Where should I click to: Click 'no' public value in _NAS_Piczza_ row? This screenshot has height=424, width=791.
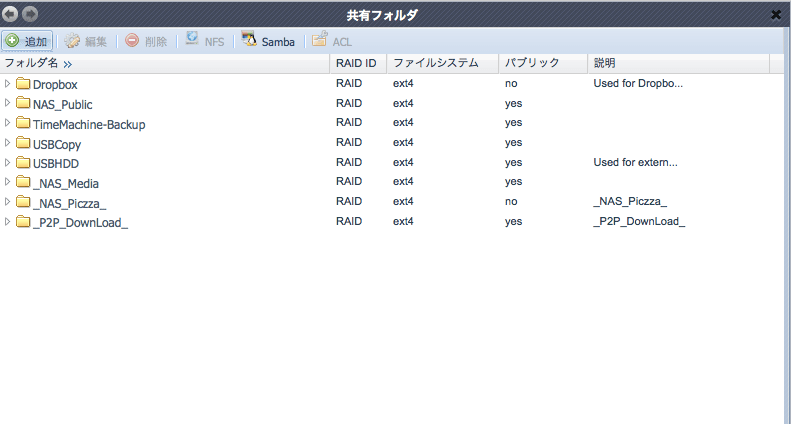click(x=511, y=201)
